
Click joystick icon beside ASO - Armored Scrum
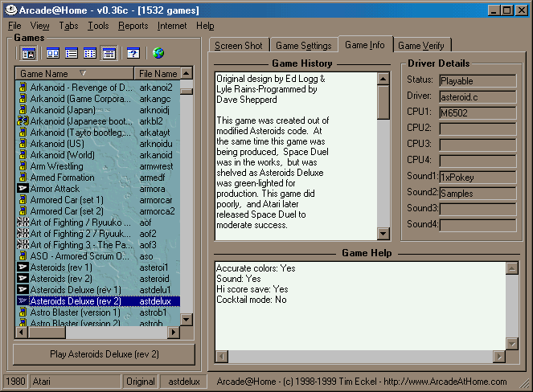(23, 255)
